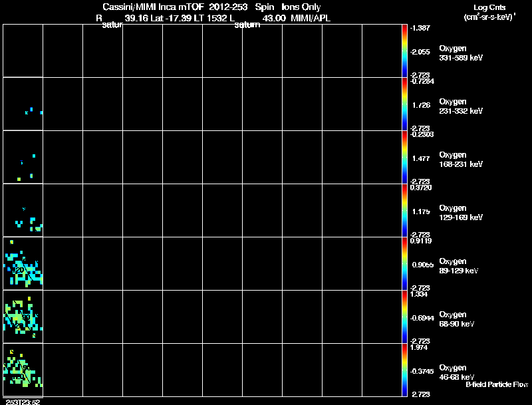
Task: Select the 'Oxygen 68-90 keV' label
Action: click(x=457, y=319)
